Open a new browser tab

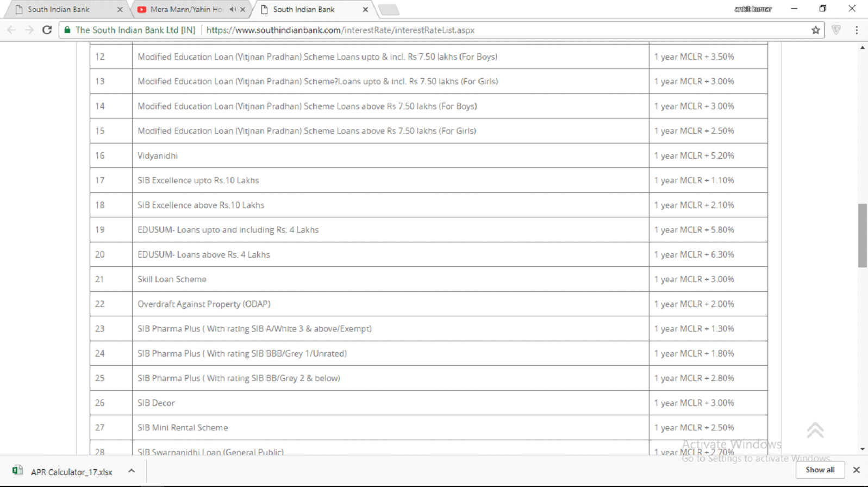[x=389, y=10]
